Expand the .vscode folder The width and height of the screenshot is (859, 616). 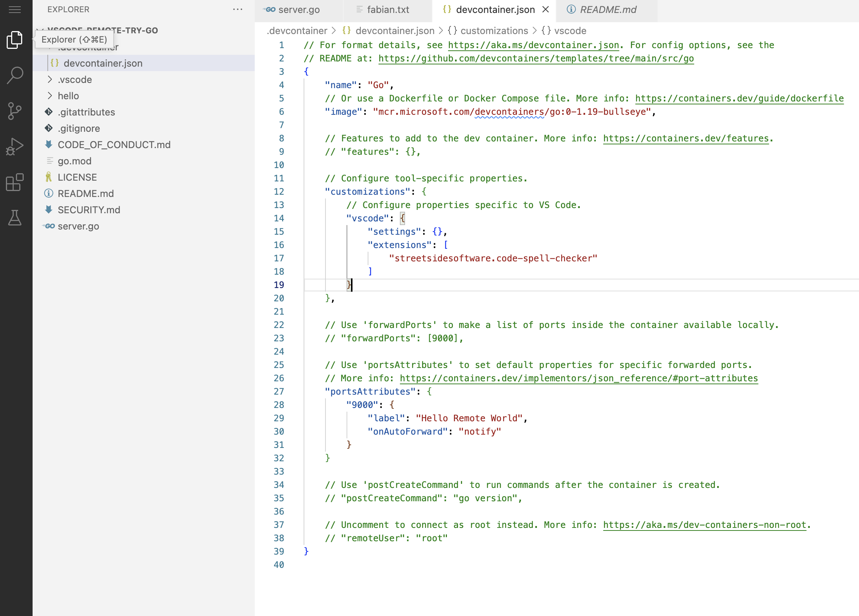pyautogui.click(x=75, y=80)
